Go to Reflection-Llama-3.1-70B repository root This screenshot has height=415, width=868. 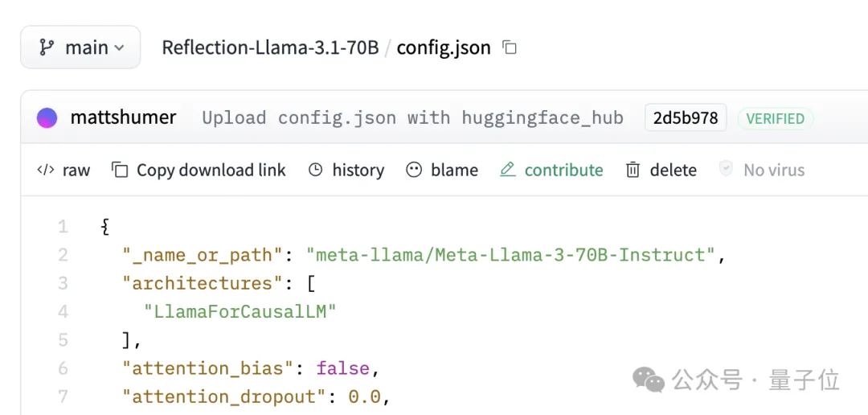point(270,47)
